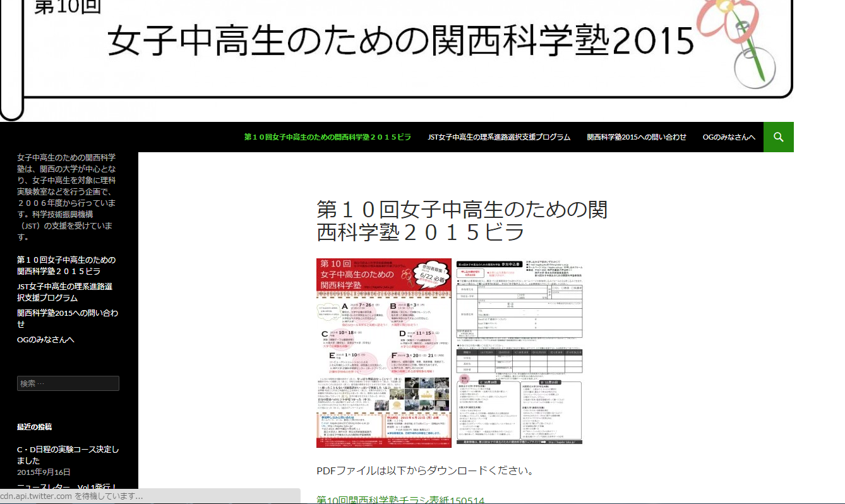This screenshot has height=504, width=845.
Task: Open nav menu OGのみなさんへ
Action: click(729, 137)
